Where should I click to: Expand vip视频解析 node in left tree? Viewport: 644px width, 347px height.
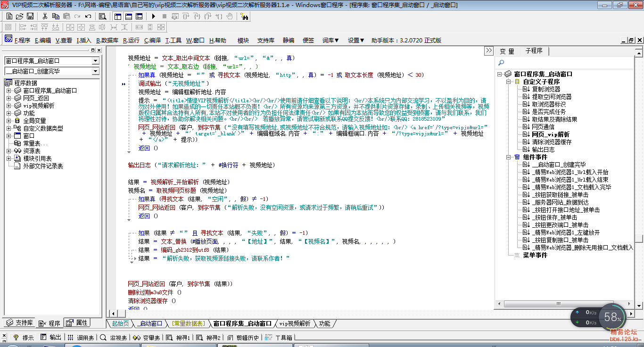coord(8,106)
